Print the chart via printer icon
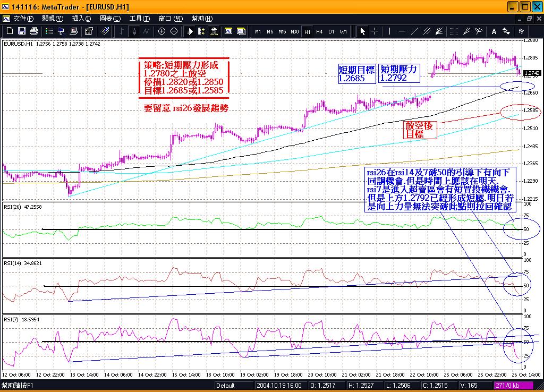This screenshot has height=392, width=544. click(x=33, y=31)
